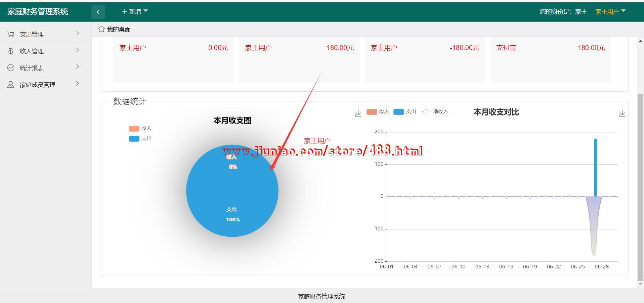Click the blue 支出 swatch in comparison legend

(398, 112)
